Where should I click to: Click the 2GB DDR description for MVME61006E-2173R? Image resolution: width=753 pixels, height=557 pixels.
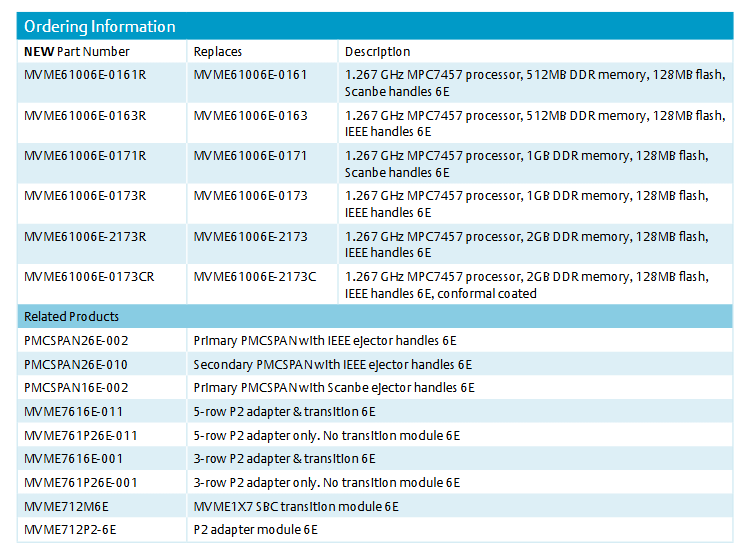click(526, 244)
